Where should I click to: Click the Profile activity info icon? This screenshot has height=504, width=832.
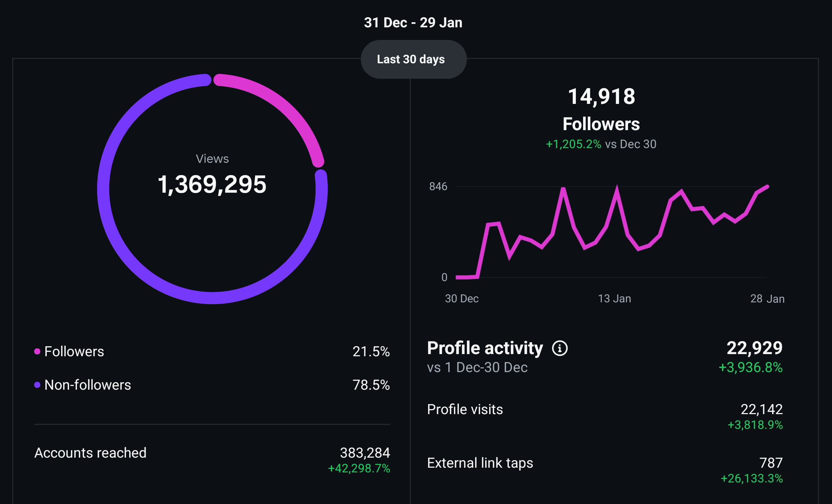click(560, 348)
